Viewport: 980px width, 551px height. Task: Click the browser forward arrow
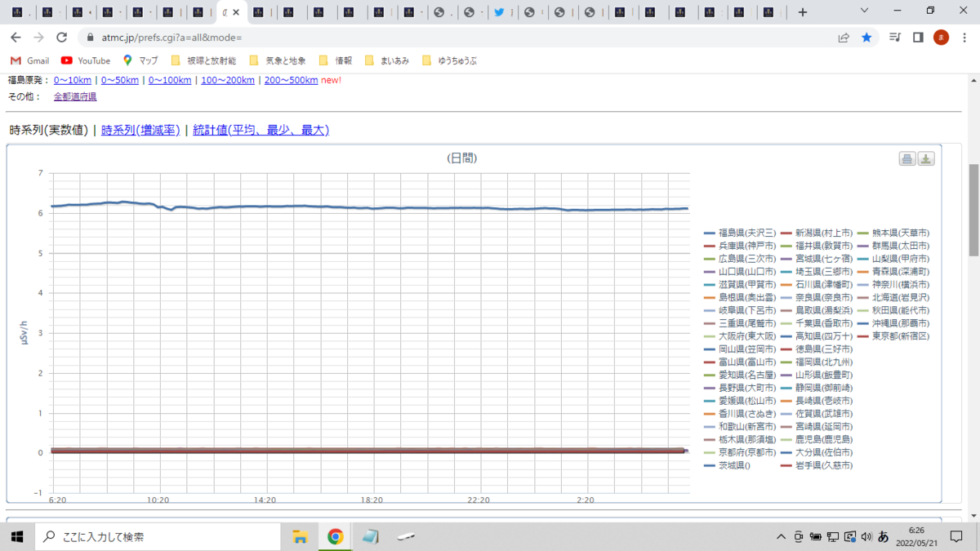coord(38,38)
